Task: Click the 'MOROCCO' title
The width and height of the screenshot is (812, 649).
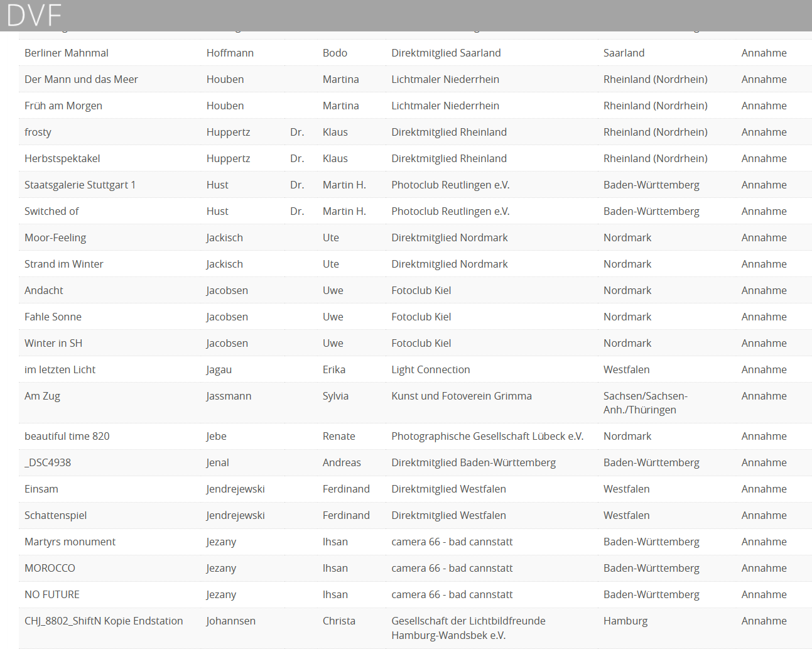Action: click(x=50, y=568)
